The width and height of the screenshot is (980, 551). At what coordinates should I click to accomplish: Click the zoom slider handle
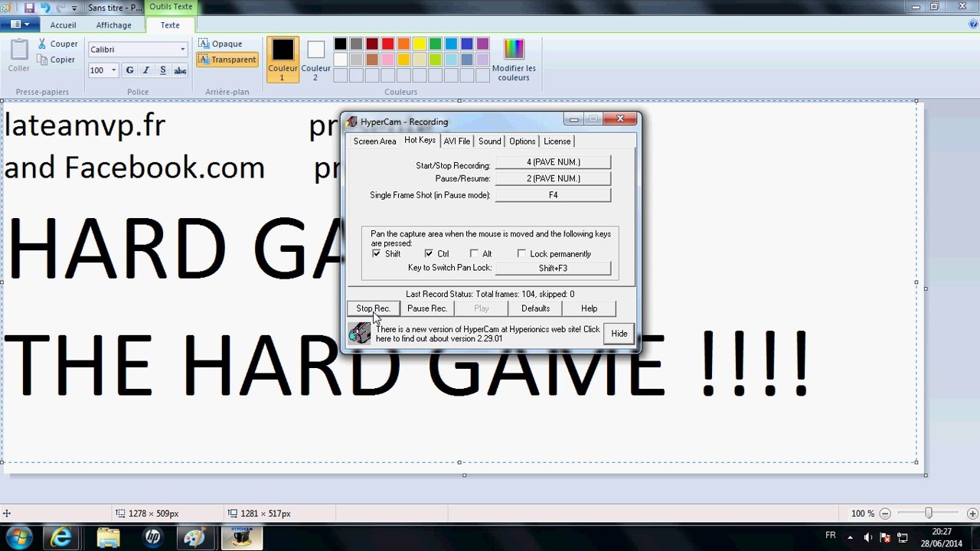coord(928,514)
